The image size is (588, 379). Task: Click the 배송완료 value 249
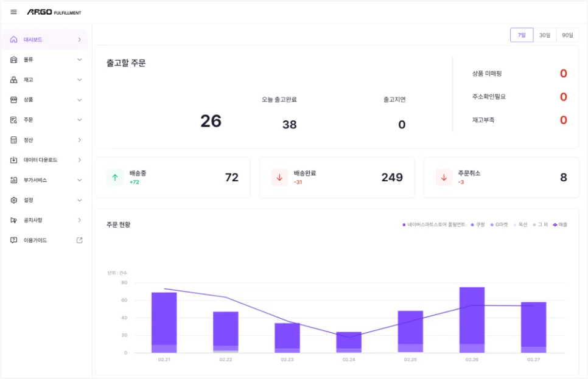click(x=392, y=177)
